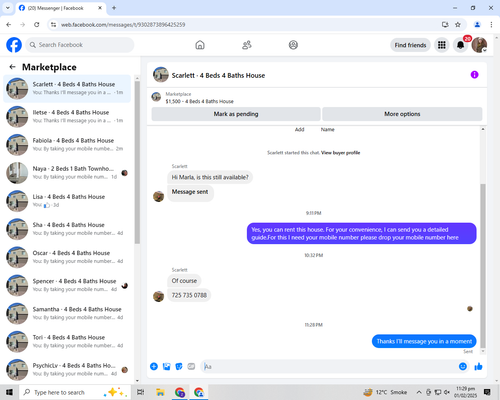Click the $1,500 - 4 Beds 4 Baths House listing

[x=199, y=101]
